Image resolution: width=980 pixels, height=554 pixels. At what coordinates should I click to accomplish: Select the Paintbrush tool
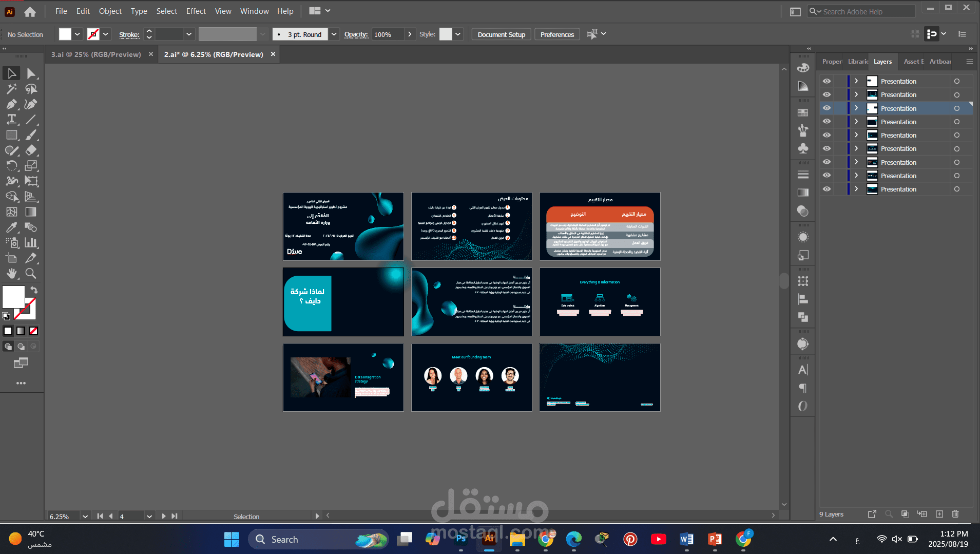point(31,135)
